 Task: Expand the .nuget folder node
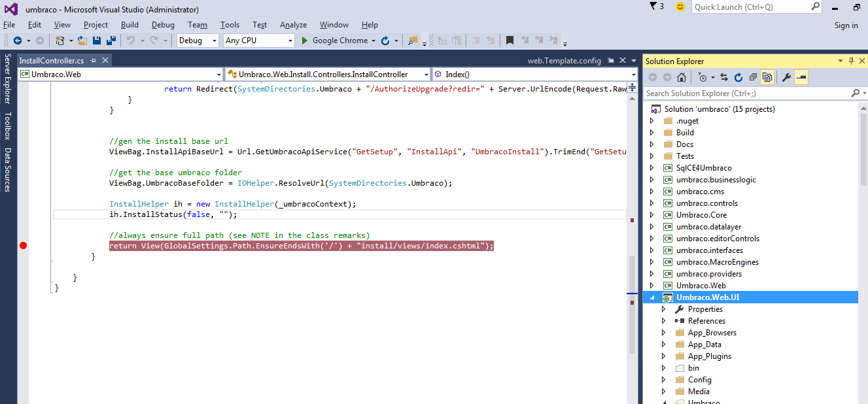[651, 121]
